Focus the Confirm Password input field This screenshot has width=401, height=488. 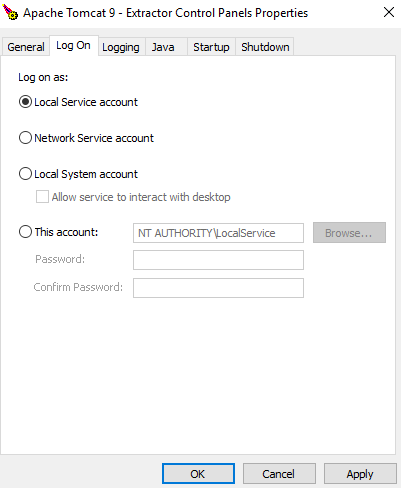tap(218, 288)
